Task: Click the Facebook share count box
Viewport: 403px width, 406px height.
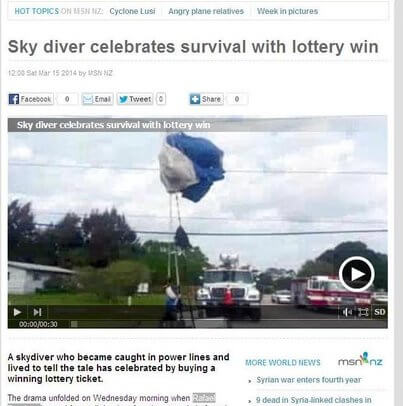Action: [67, 99]
